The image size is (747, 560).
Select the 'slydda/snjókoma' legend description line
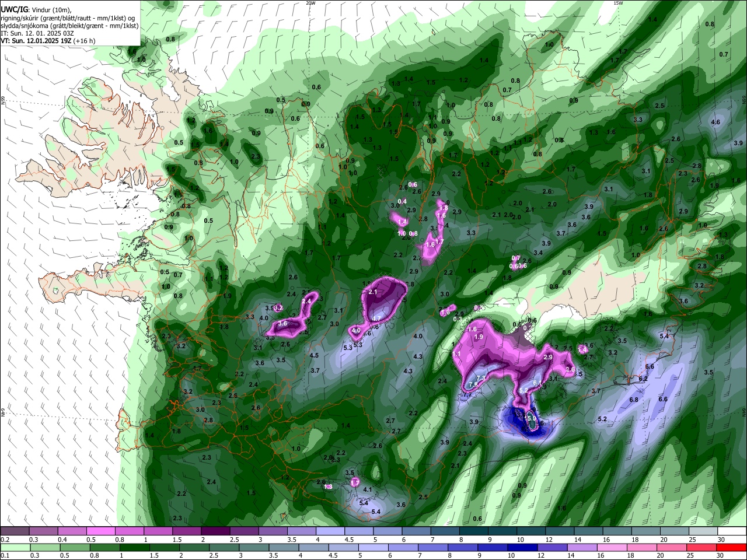[70, 26]
